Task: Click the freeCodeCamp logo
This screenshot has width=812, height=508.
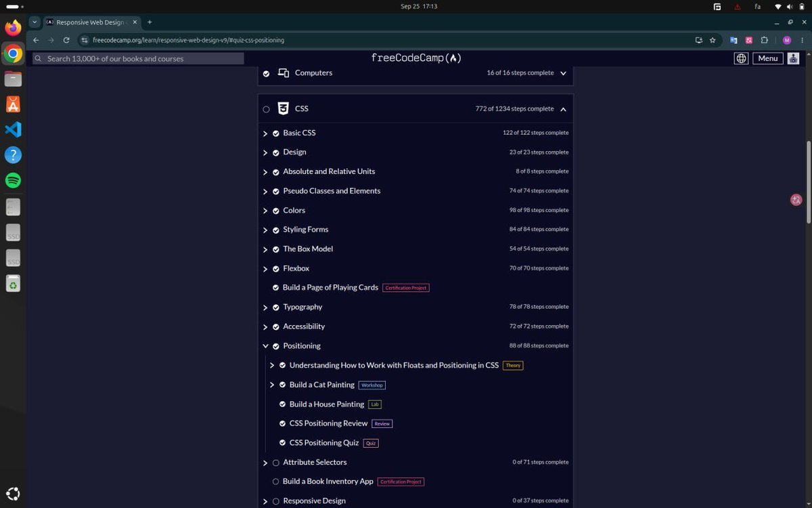Action: click(x=416, y=58)
